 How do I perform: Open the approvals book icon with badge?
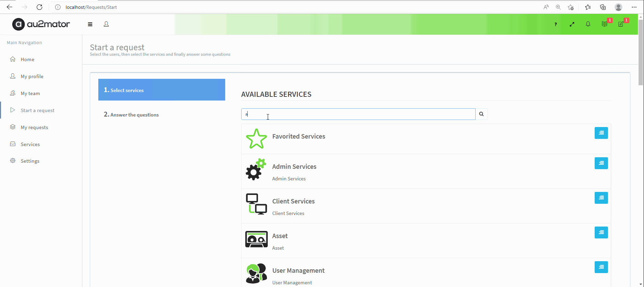point(605,24)
